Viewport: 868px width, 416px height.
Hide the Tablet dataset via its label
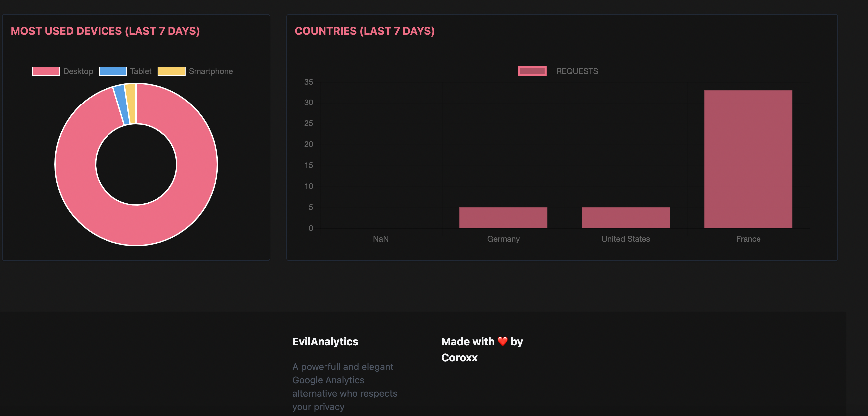click(x=141, y=71)
